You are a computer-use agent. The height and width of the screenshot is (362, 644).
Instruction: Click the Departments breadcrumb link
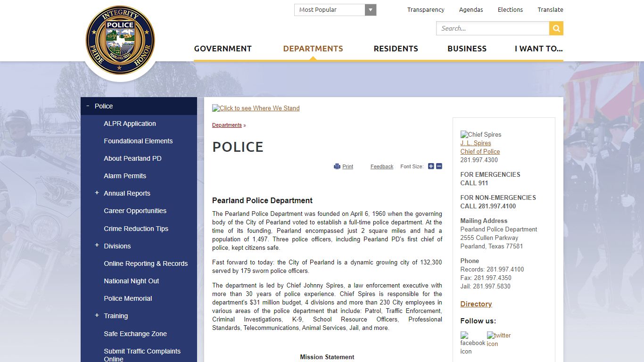pos(227,125)
